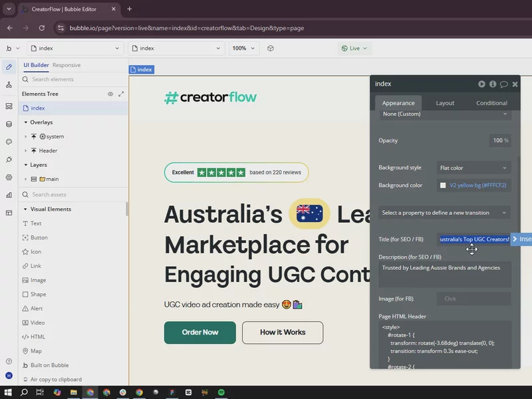Select the CreatorFlow Bubble Editor browser tab
Viewport: 532px width, 399px height.
point(68,9)
